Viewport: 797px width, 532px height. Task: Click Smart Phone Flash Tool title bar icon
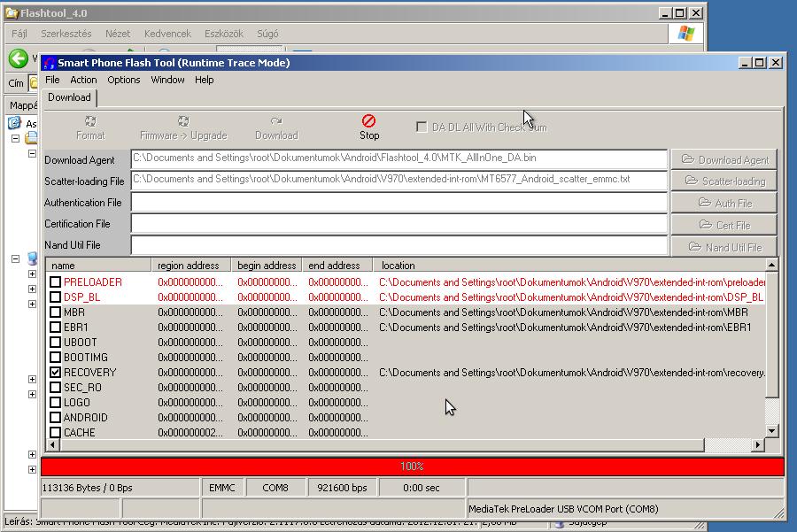coord(49,63)
